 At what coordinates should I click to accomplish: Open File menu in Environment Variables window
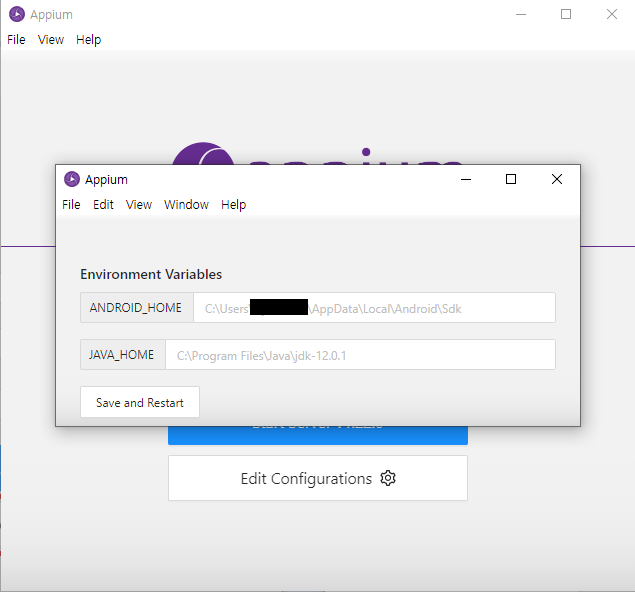click(x=71, y=204)
